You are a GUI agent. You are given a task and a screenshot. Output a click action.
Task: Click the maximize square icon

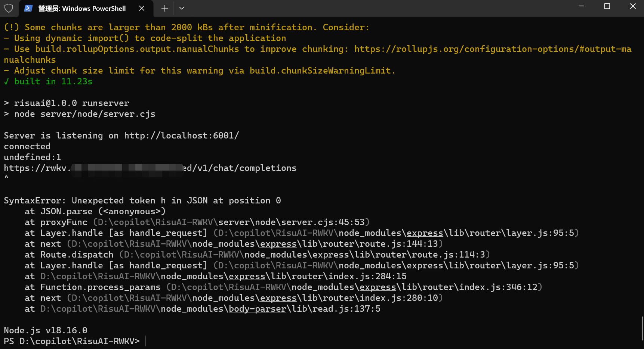tap(607, 6)
